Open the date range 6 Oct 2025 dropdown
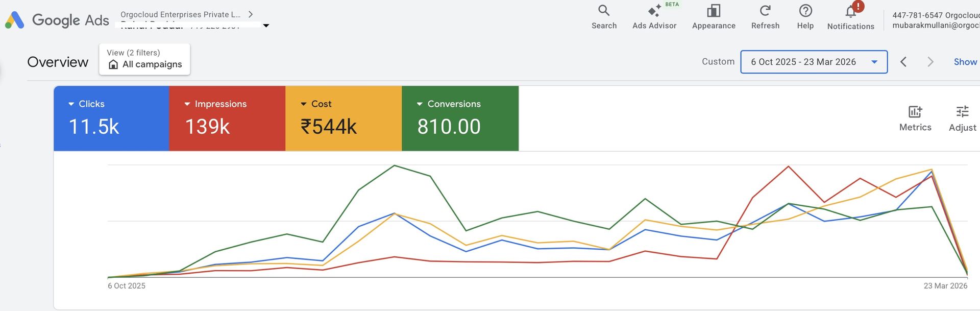 tap(814, 62)
